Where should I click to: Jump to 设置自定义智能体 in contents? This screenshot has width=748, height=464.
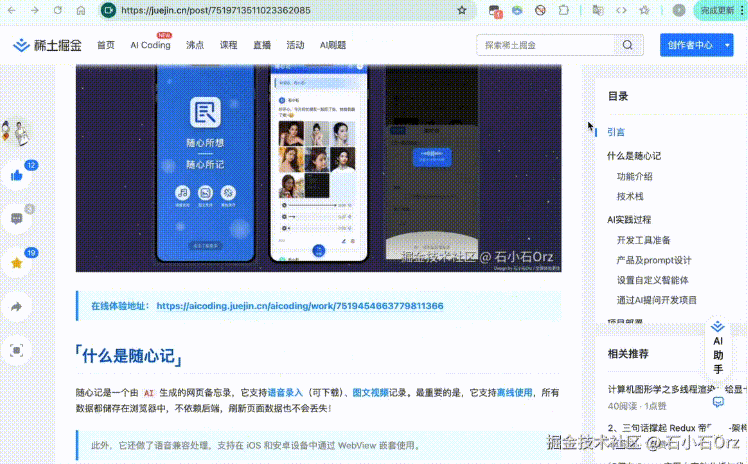coord(653,280)
